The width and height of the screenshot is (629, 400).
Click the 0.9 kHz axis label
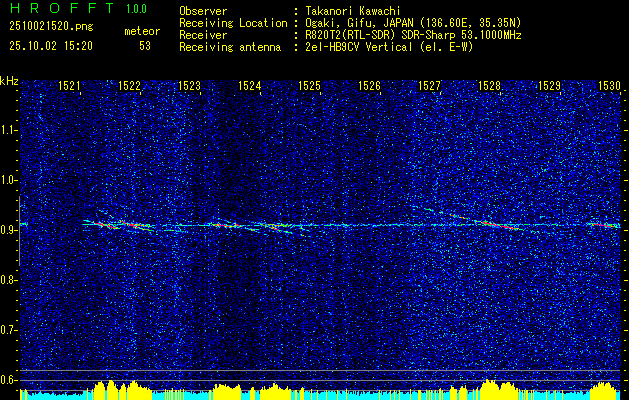pos(8,230)
